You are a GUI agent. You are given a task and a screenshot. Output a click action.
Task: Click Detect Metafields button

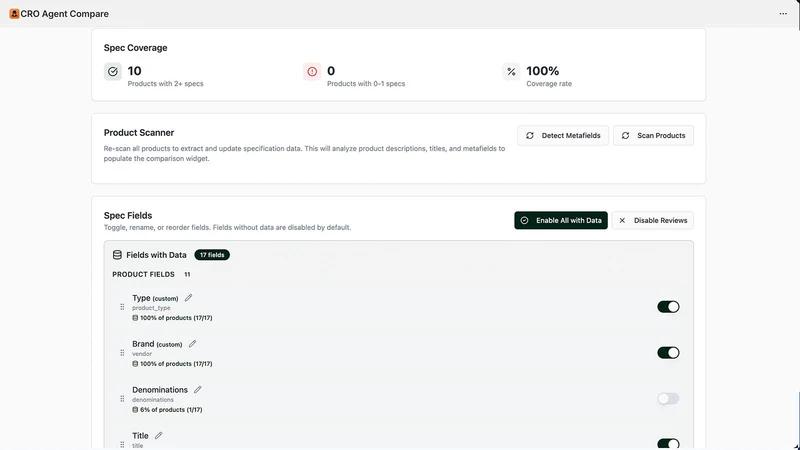(x=563, y=136)
